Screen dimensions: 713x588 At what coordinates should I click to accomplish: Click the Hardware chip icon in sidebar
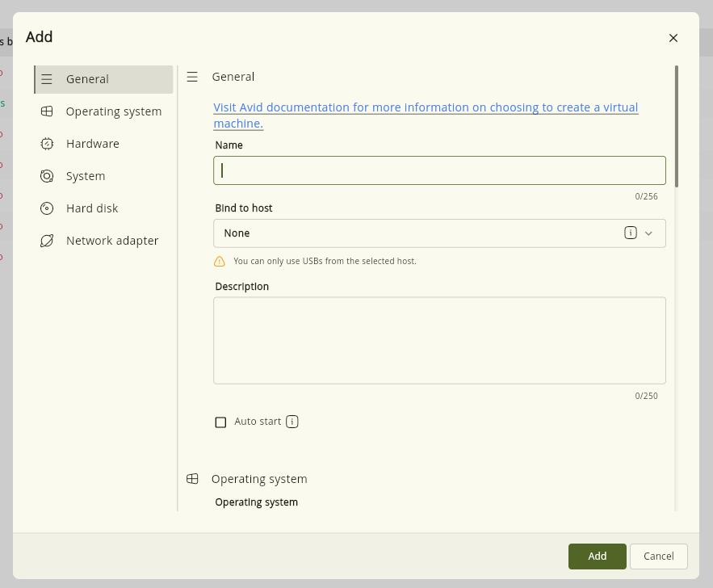[47, 144]
